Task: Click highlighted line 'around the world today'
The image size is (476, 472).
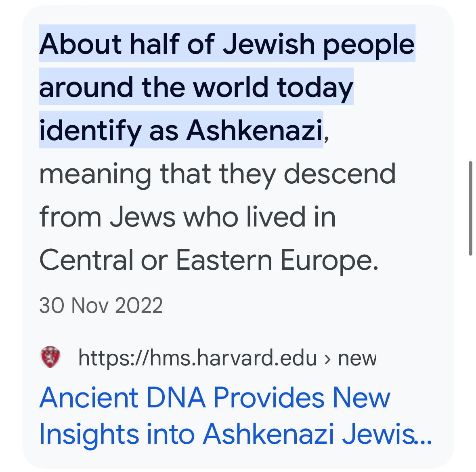Action: pyautogui.click(x=196, y=87)
